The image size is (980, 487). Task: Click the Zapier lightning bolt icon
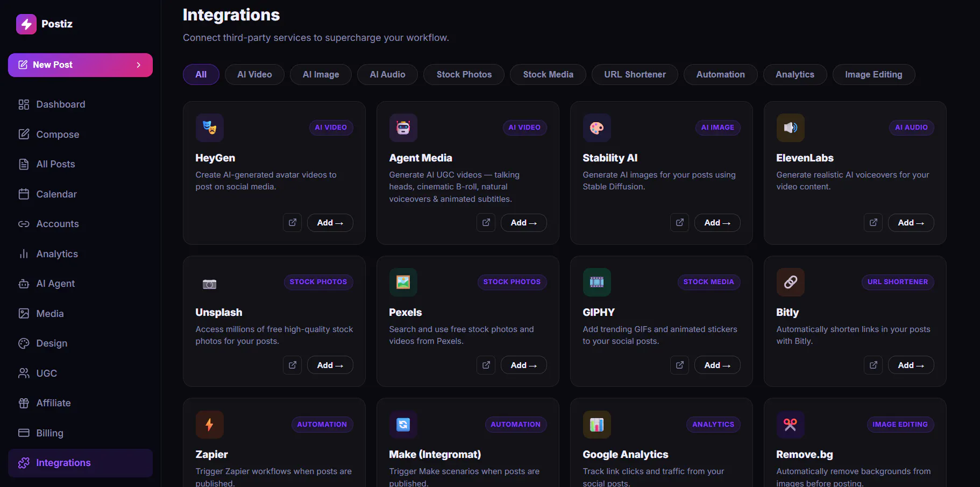210,425
